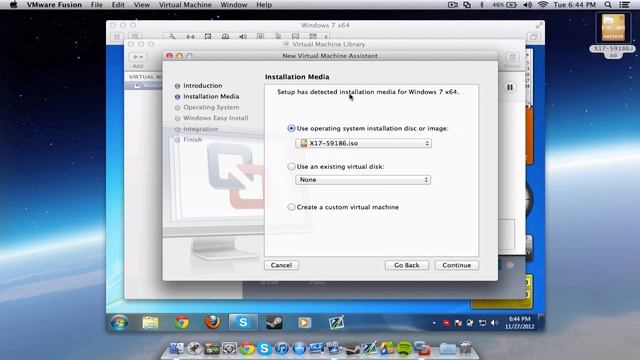Select 'Create a custom virtual machine' radio
This screenshot has width=640, height=360.
[x=291, y=207]
